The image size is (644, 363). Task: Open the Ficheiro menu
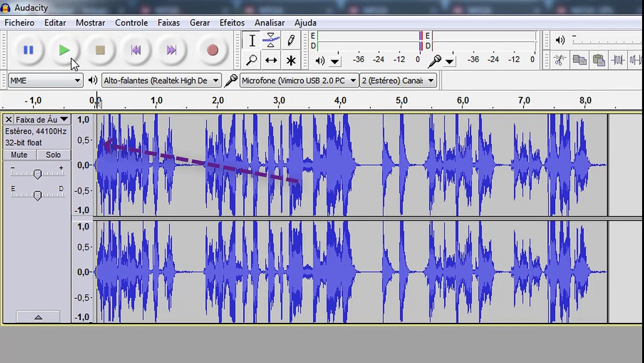pos(20,23)
